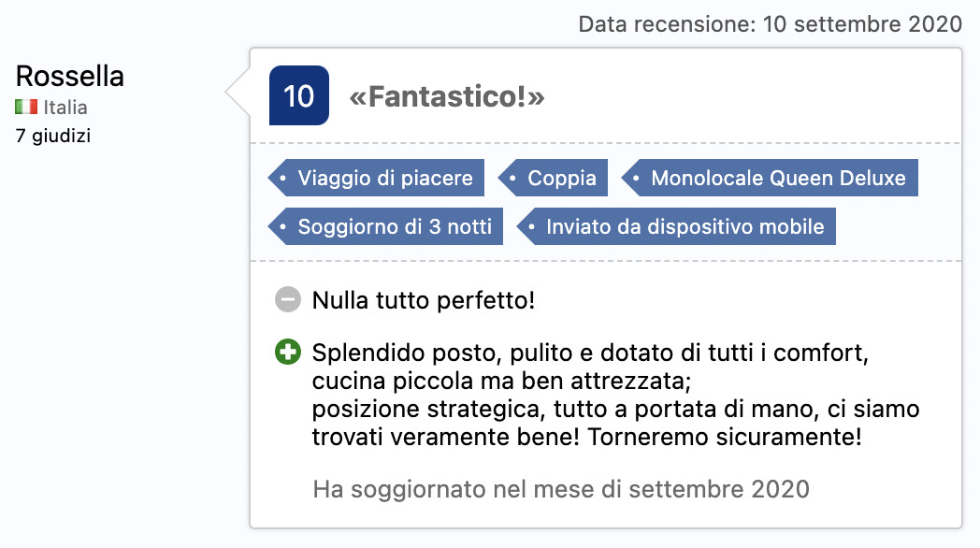
Task: Click the speech bubble pointer arrow
Action: (x=238, y=92)
